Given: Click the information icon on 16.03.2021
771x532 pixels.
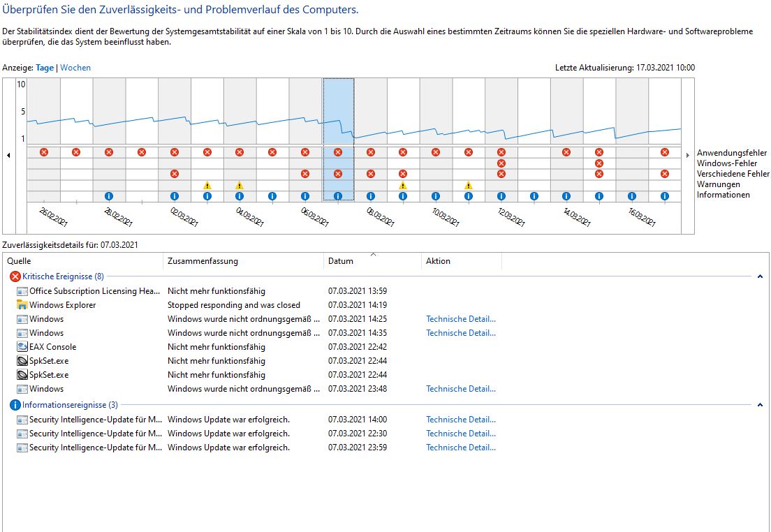Looking at the screenshot, I should tap(632, 196).
